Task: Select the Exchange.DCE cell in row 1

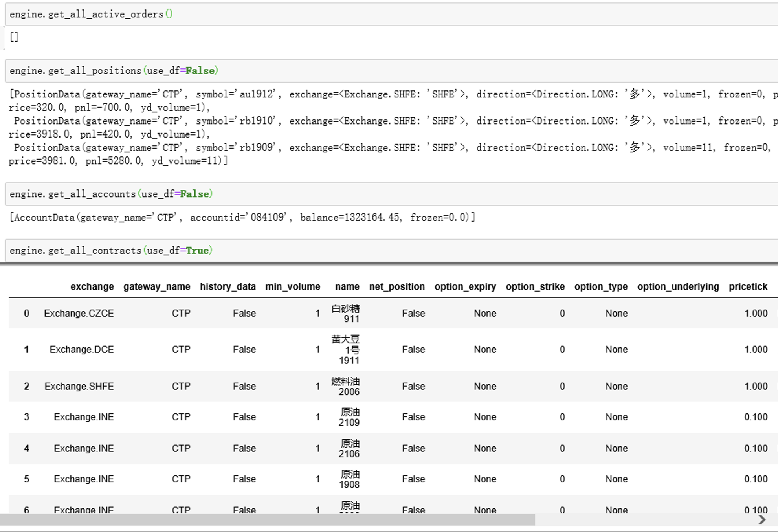Action: [81, 349]
